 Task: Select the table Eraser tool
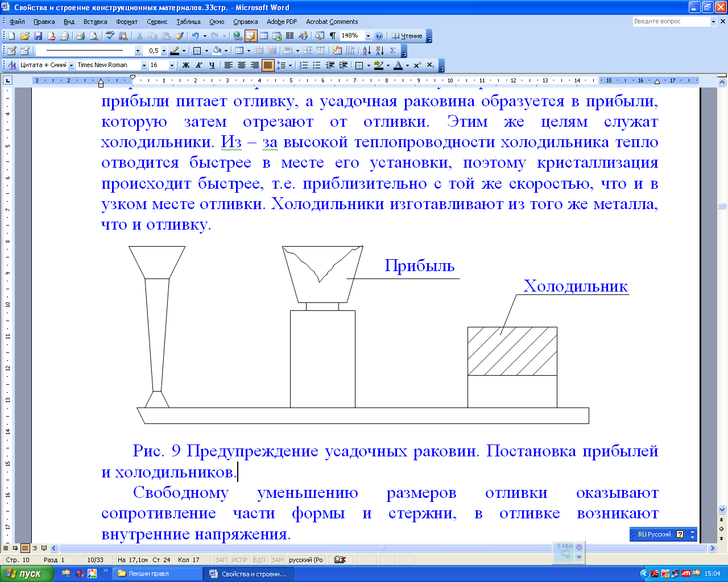24,51
